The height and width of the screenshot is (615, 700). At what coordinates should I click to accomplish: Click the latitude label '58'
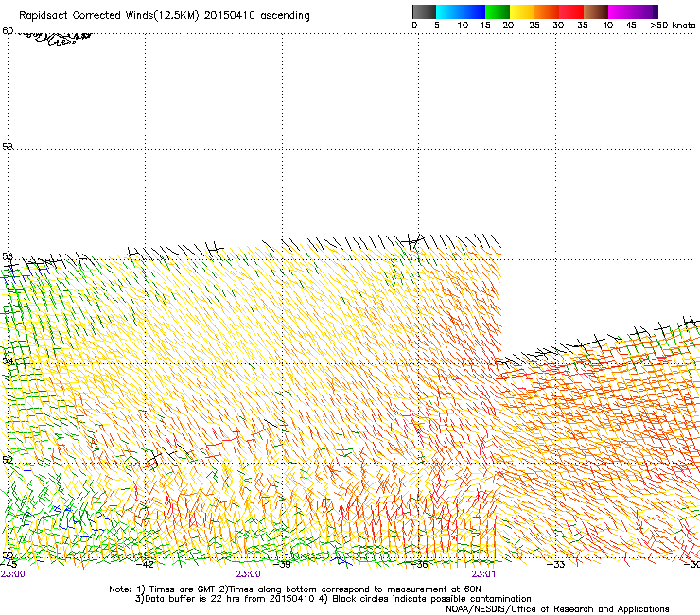pos(8,147)
